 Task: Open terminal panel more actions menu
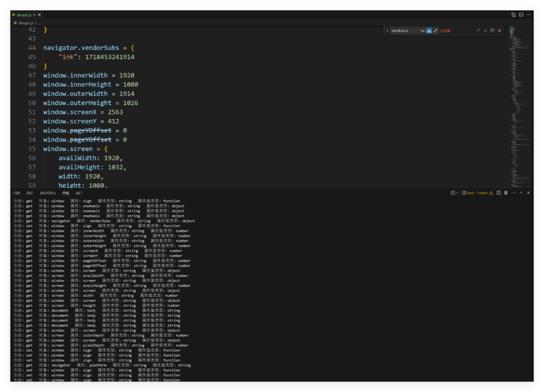click(x=514, y=193)
